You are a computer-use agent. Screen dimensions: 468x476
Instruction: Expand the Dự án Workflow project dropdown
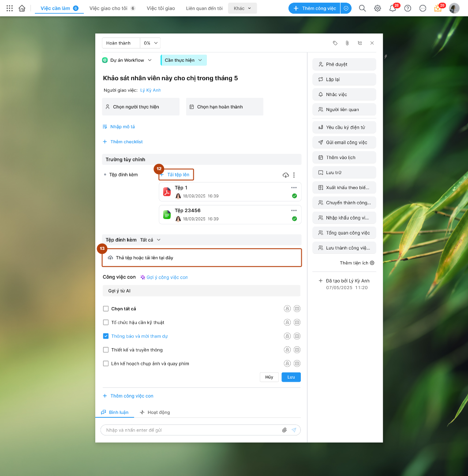127,60
